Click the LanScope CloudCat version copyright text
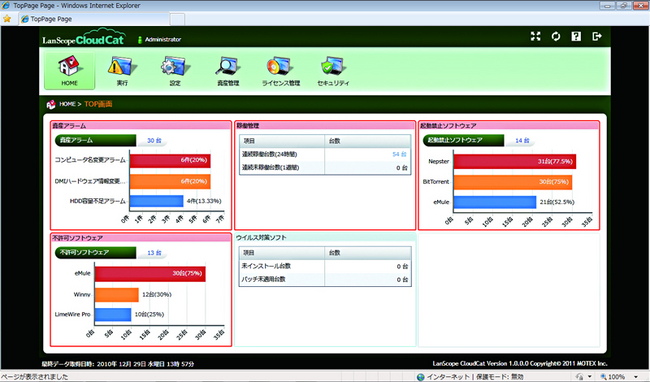650x382 pixels. (520, 364)
